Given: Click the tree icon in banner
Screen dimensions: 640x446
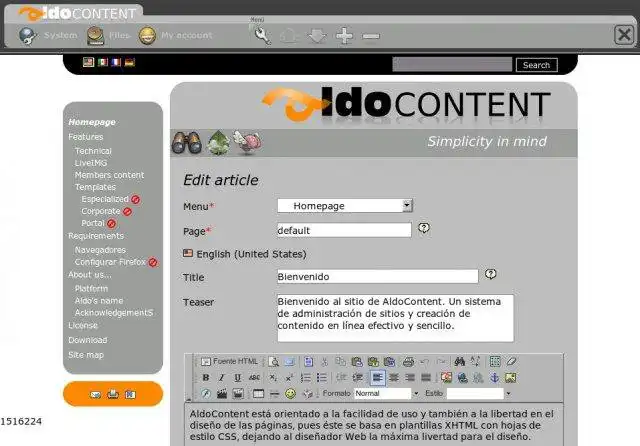Looking at the screenshot, I should pos(218,142).
